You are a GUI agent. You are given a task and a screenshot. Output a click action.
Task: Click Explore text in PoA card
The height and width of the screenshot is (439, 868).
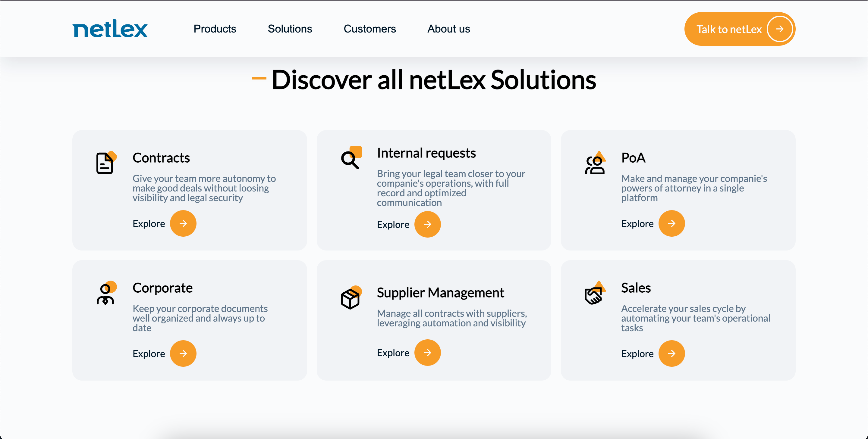[637, 223]
